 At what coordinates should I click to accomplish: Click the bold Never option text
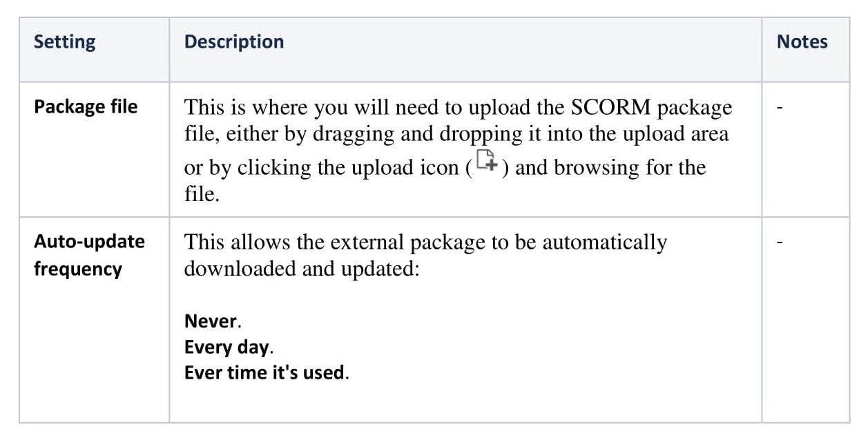point(211,321)
